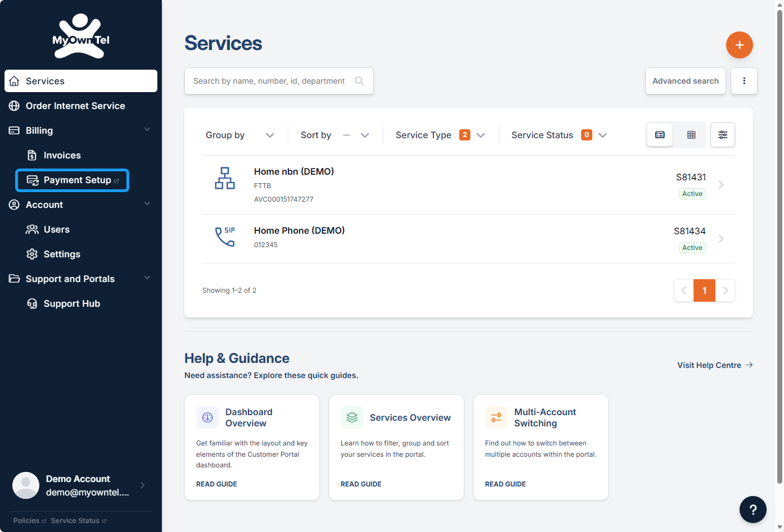The height and width of the screenshot is (532, 784).
Task: Select page 1 in pagination
Action: pos(704,290)
